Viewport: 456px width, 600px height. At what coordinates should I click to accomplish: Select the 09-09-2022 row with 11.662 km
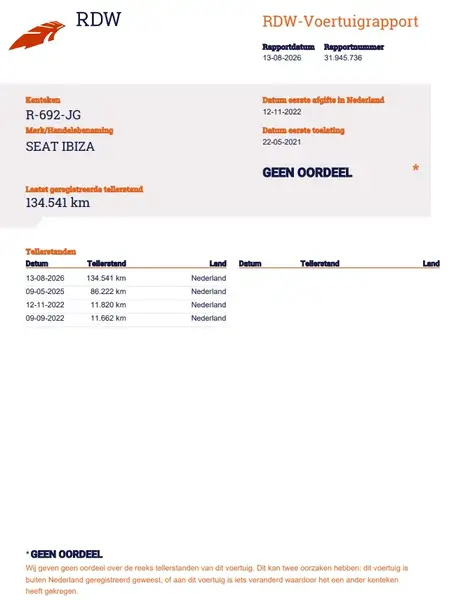pyautogui.click(x=126, y=318)
